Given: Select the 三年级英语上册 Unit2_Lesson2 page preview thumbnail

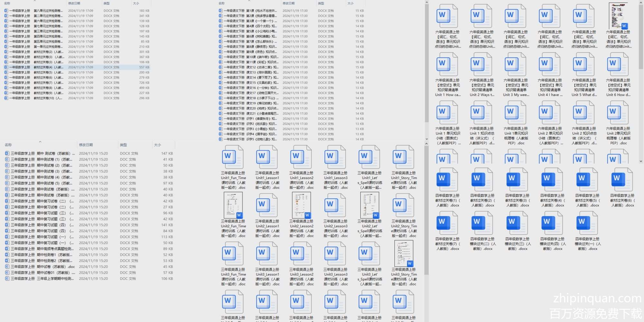Looking at the screenshot, I should coord(301,205).
